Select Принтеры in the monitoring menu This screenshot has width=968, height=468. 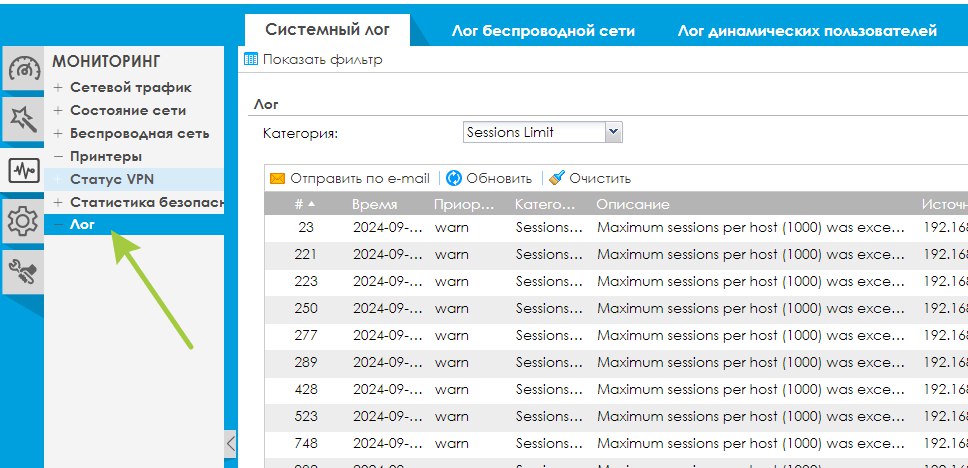tap(106, 156)
